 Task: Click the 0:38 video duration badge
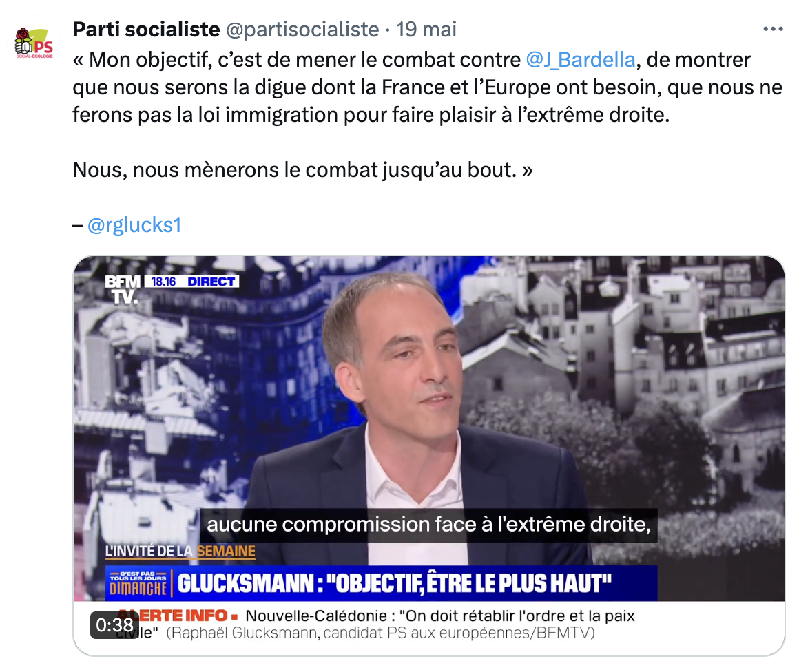click(114, 625)
